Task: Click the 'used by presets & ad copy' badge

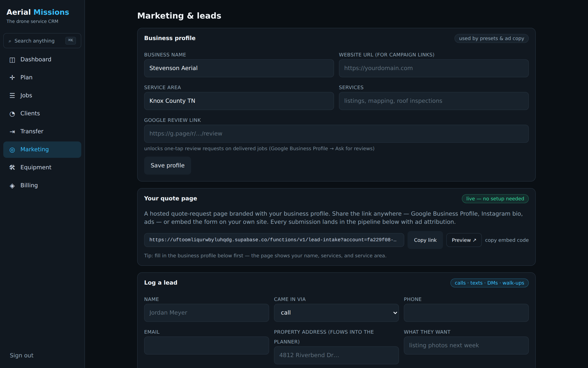Action: 491,38
